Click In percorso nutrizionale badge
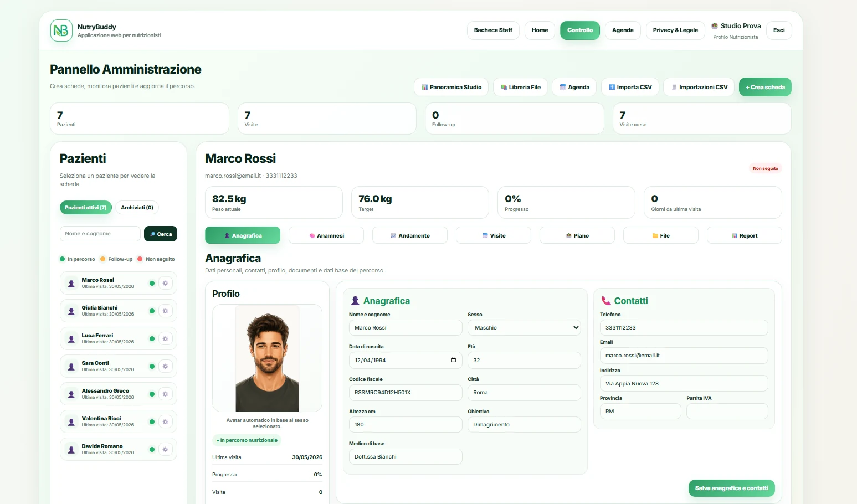Image resolution: width=857 pixels, height=504 pixels. [x=247, y=440]
